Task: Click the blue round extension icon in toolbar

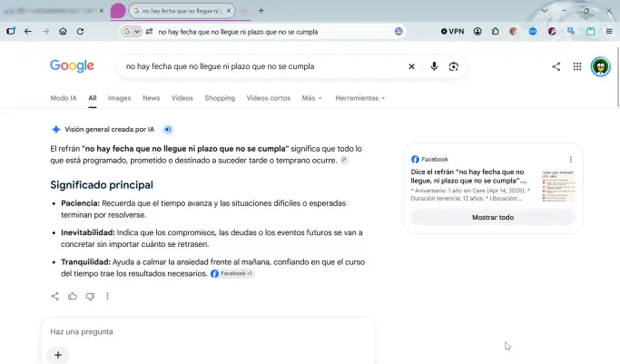Action: pyautogui.click(x=533, y=31)
